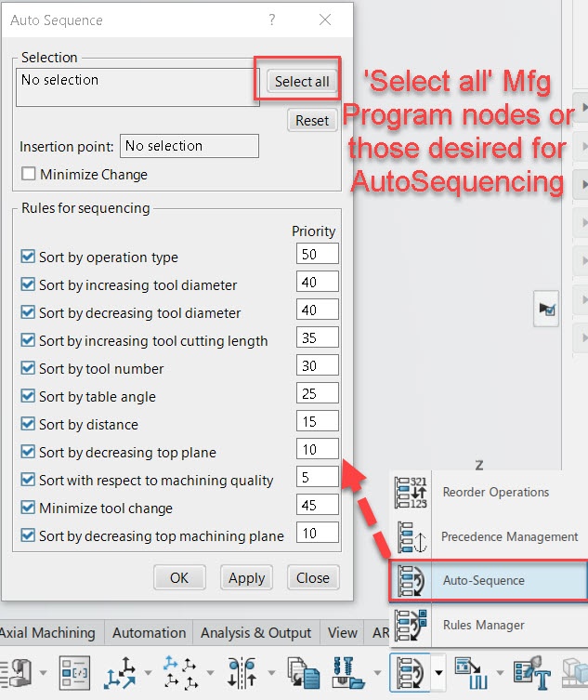Switch to the View tab
Viewport: 588px width, 700px height.
point(342,632)
